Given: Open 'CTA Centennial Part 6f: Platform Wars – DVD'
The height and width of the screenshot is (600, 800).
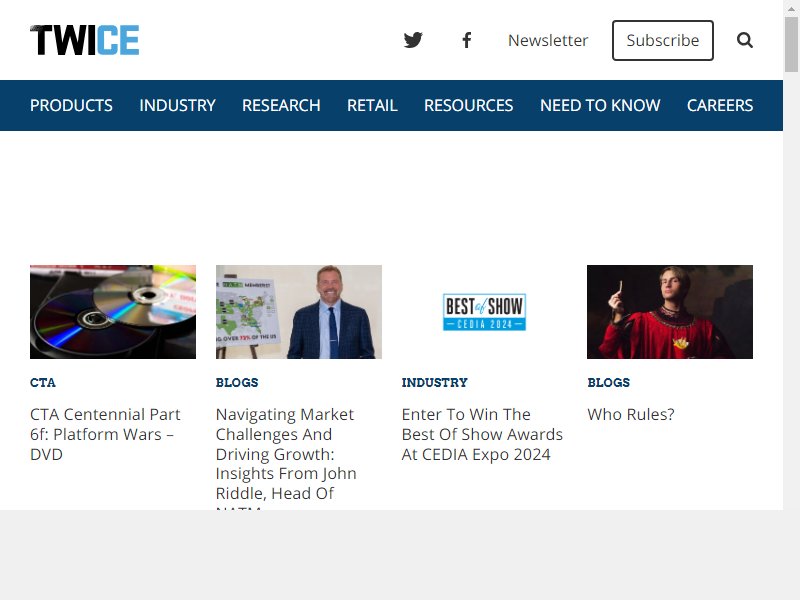Looking at the screenshot, I should [105, 434].
